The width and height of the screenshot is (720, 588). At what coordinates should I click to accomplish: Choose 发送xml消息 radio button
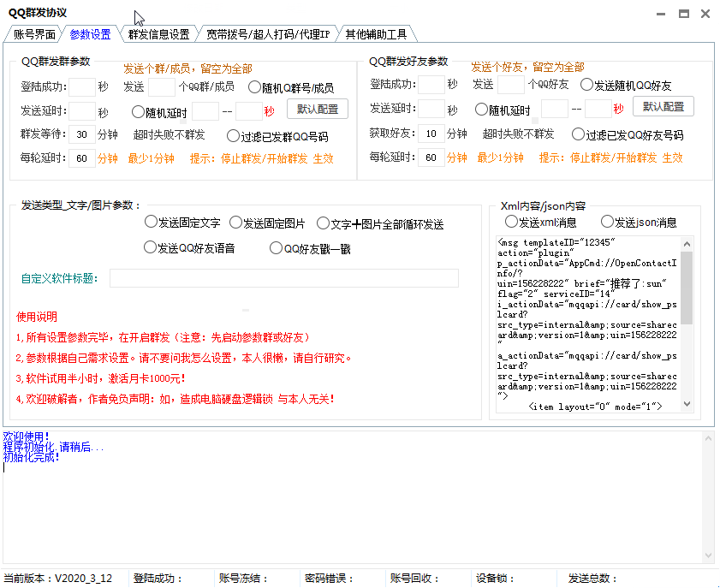(540, 223)
